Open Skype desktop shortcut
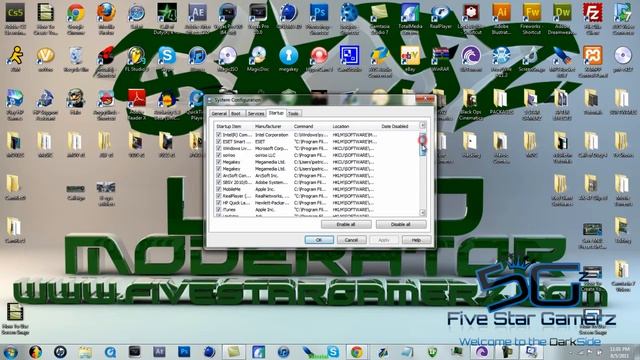 [x=167, y=59]
